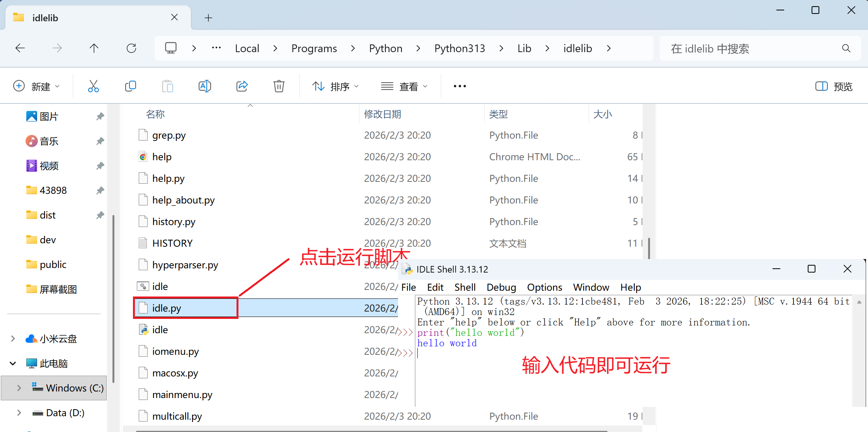This screenshot has height=432, width=868.
Task: Navigate up one folder level
Action: (94, 48)
